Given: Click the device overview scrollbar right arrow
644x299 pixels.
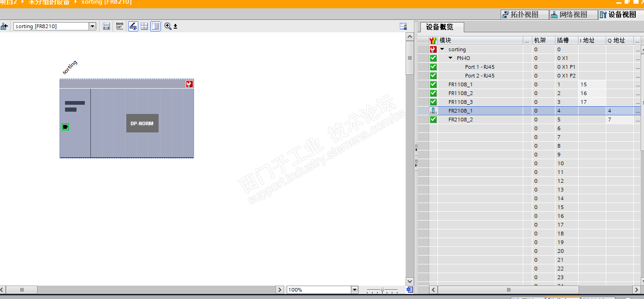Looking at the screenshot, I should [x=637, y=290].
